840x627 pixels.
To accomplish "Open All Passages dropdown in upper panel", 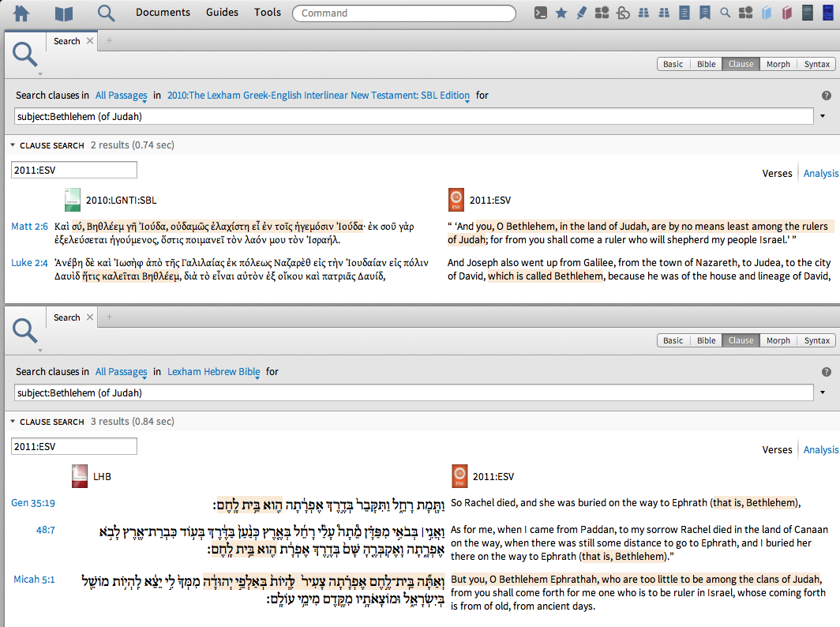I will click(x=121, y=96).
